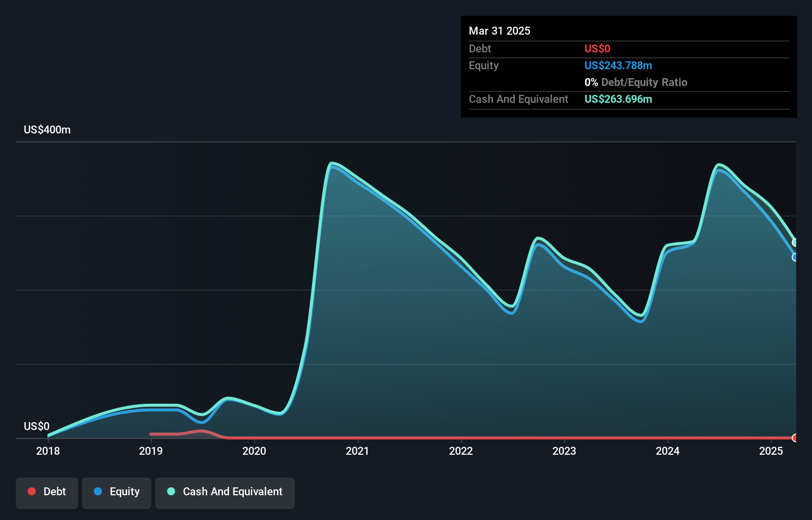Click the teal Cash And Equivalent legend dot
Viewport: 812px width, 520px height.
click(x=171, y=491)
